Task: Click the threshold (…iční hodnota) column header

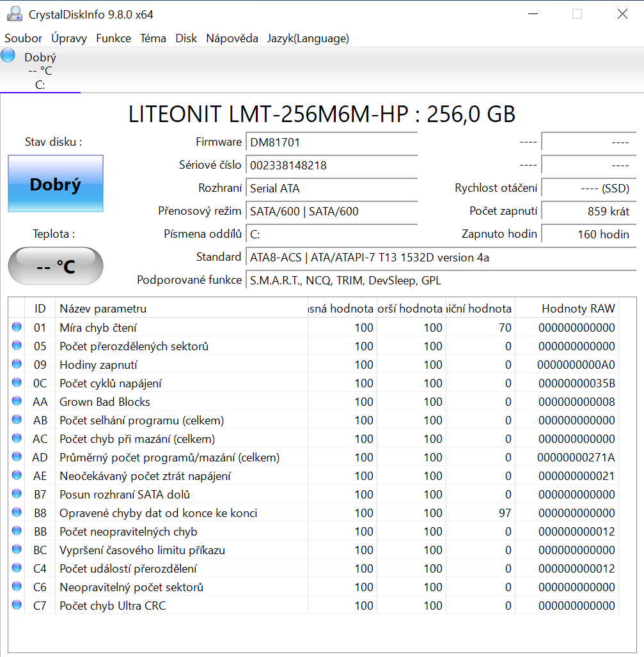Action: point(480,309)
